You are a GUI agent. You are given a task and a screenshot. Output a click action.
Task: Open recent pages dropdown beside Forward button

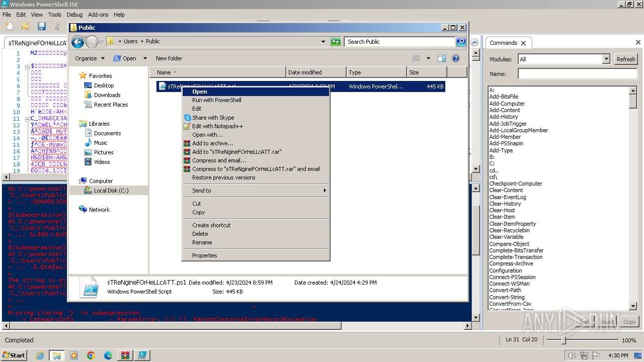101,42
